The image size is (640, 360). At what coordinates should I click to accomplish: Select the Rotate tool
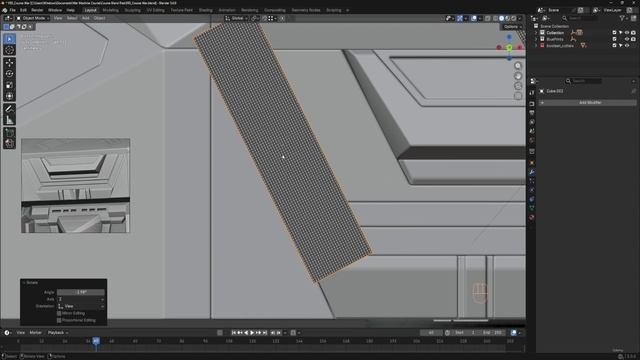click(x=9, y=74)
